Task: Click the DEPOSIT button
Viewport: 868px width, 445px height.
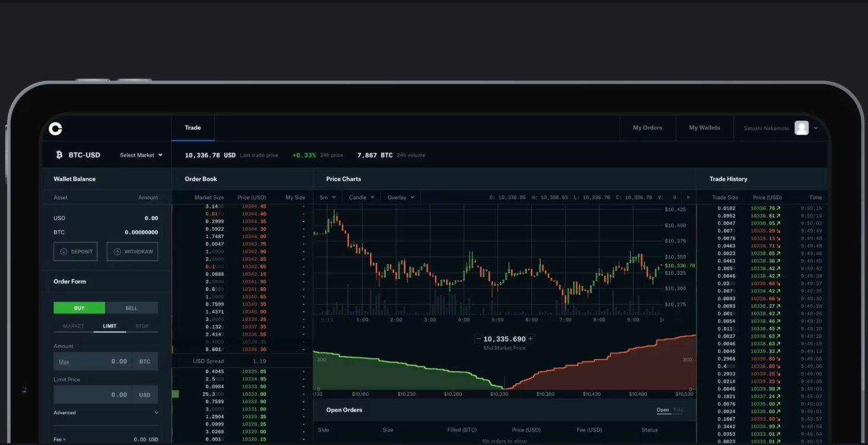Action: click(x=75, y=252)
